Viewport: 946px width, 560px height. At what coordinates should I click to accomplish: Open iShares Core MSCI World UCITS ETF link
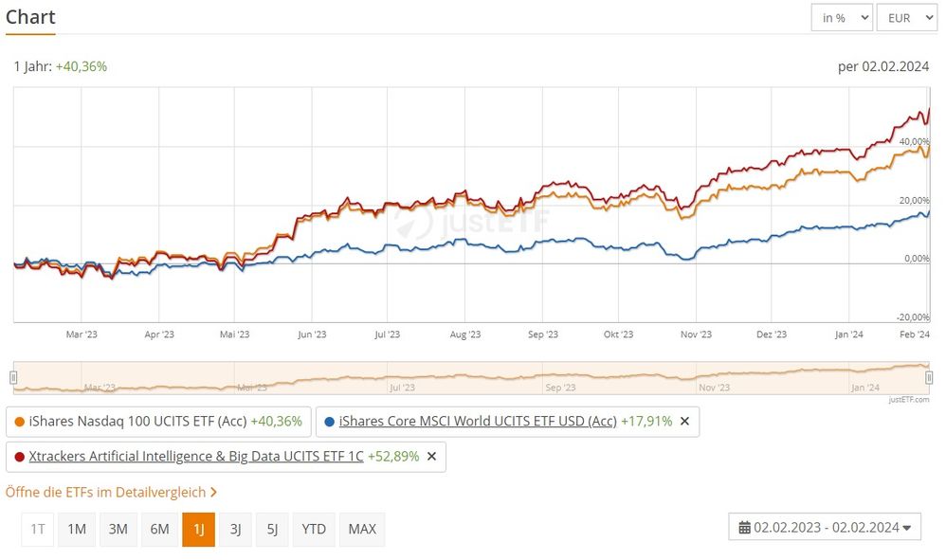[x=478, y=422]
